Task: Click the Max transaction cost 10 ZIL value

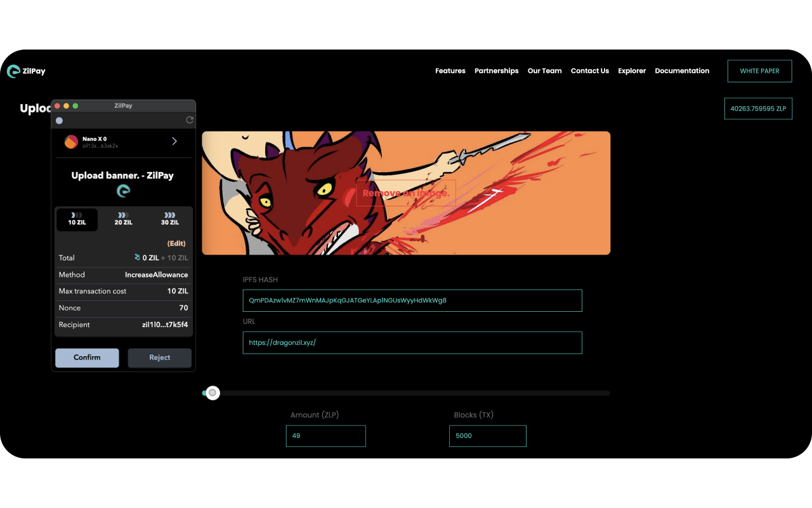Action: pos(178,291)
